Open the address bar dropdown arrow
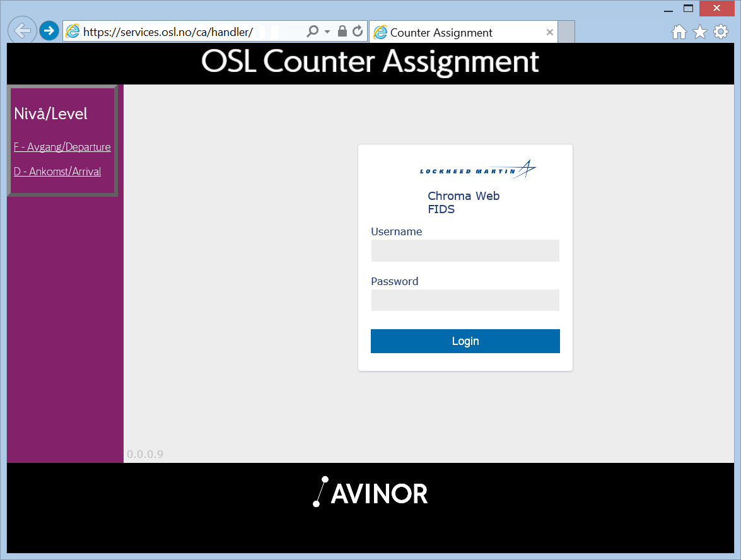 pos(327,32)
